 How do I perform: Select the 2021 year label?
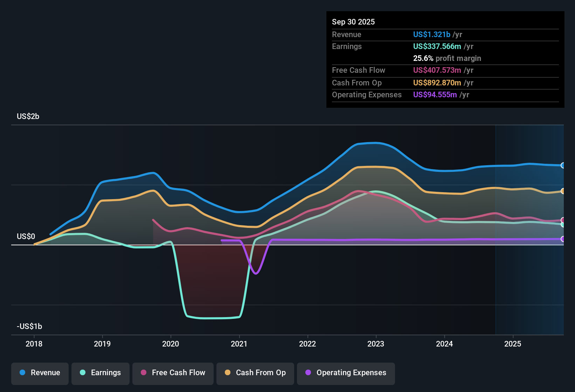(x=239, y=344)
